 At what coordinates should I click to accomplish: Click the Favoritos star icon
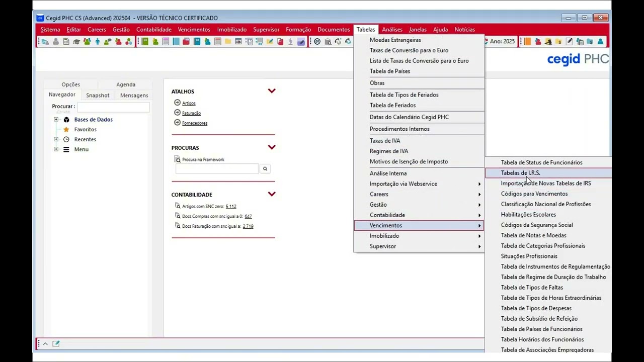(66, 130)
